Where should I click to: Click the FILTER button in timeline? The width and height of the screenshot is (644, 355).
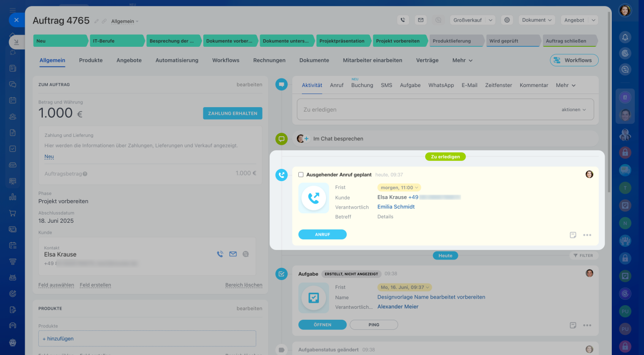point(583,255)
